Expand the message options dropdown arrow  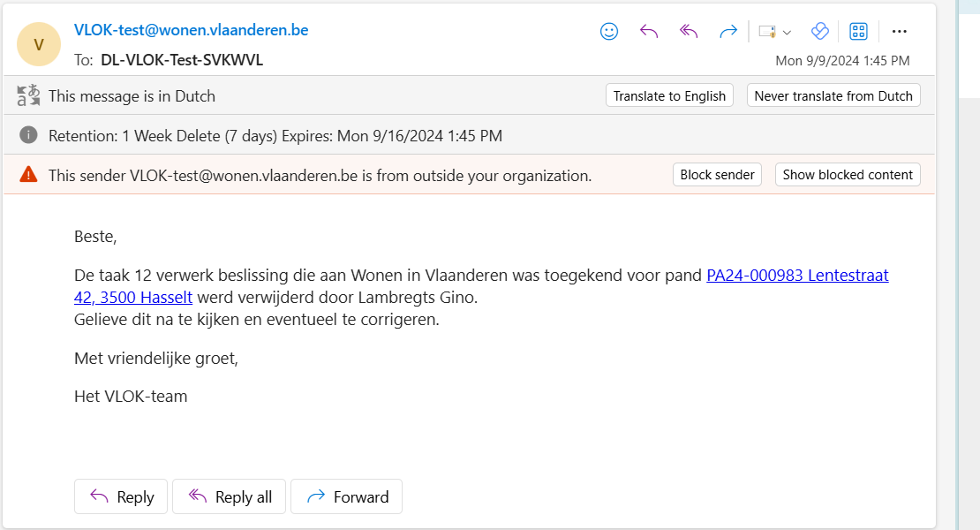tap(787, 32)
